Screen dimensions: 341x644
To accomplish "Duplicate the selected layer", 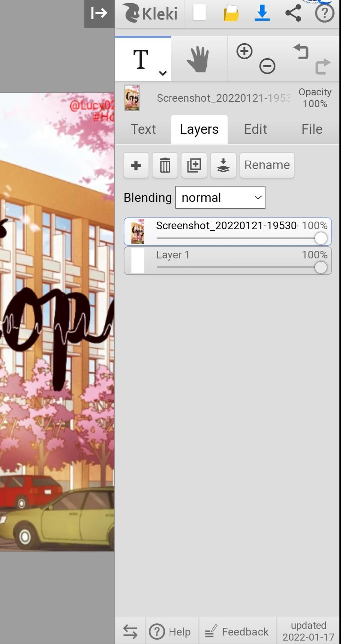I will click(x=194, y=165).
